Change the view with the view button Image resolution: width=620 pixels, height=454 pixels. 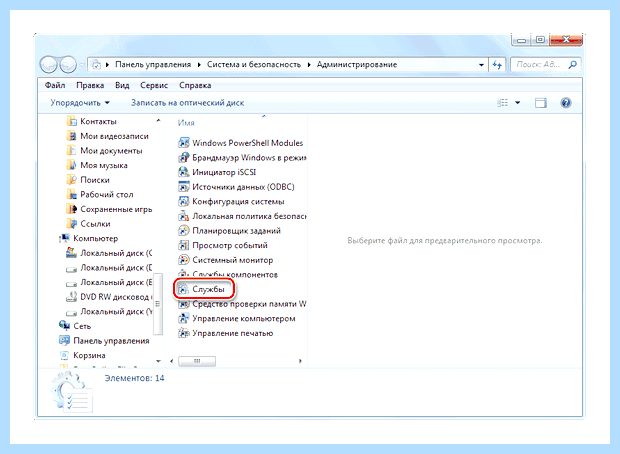503,103
